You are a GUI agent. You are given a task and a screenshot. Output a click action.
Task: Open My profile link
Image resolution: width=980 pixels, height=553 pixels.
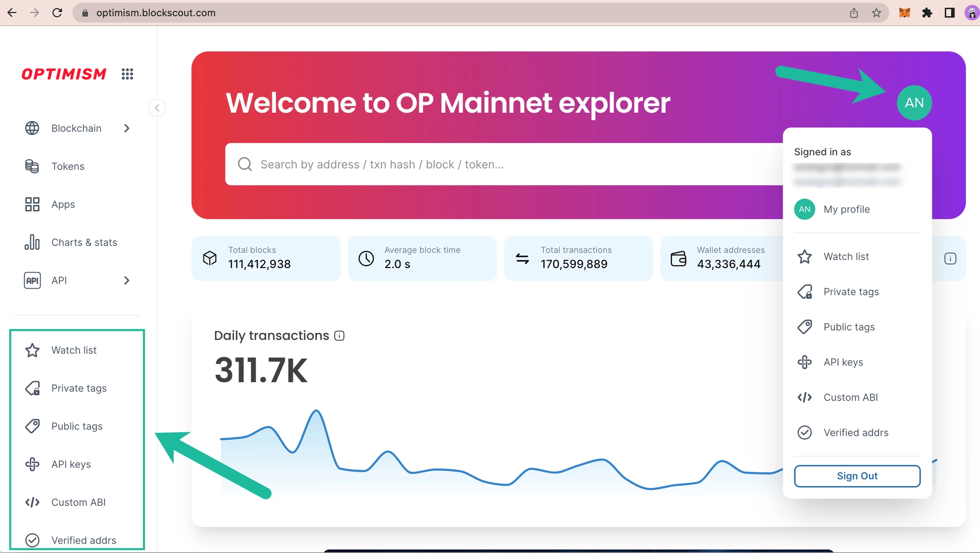coord(846,209)
